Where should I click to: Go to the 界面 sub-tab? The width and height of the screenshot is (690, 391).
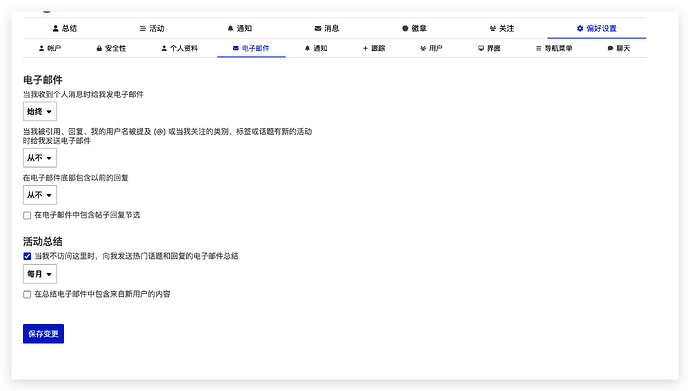coord(489,48)
